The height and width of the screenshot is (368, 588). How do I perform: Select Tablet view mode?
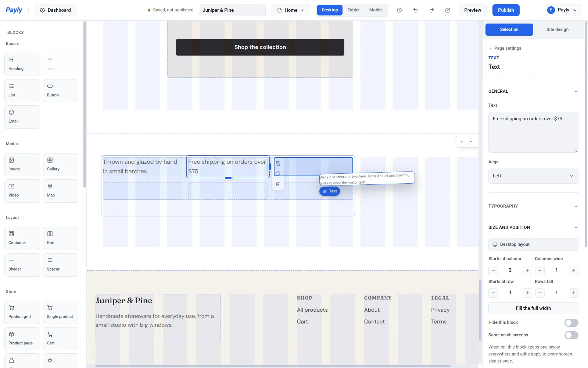pos(354,10)
